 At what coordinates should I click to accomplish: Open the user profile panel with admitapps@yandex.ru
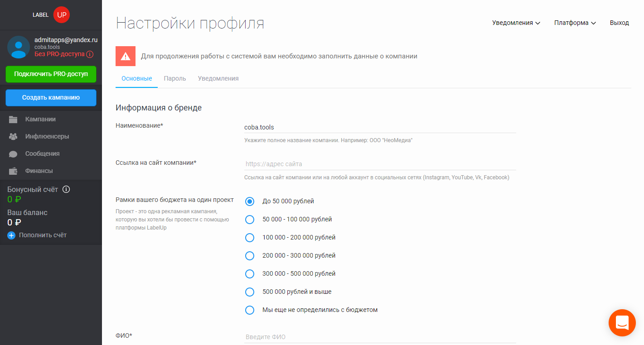[x=51, y=47]
